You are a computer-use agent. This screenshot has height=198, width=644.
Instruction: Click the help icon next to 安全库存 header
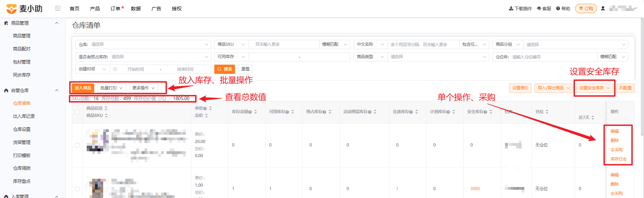(x=485, y=112)
